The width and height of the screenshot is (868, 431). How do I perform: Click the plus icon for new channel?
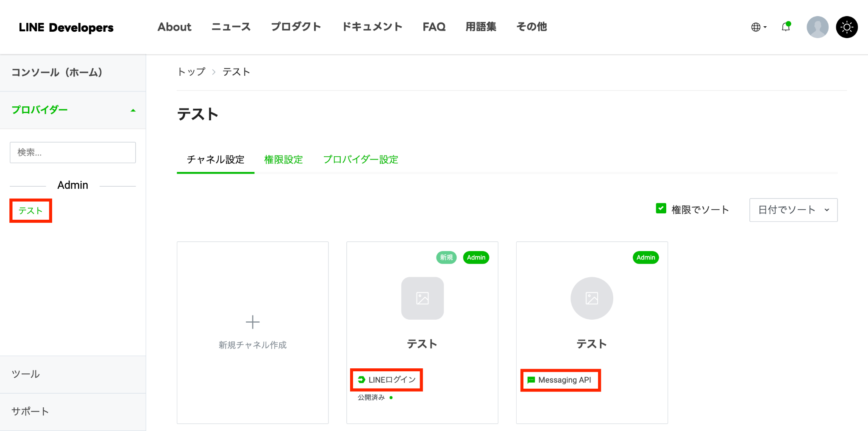(x=253, y=322)
